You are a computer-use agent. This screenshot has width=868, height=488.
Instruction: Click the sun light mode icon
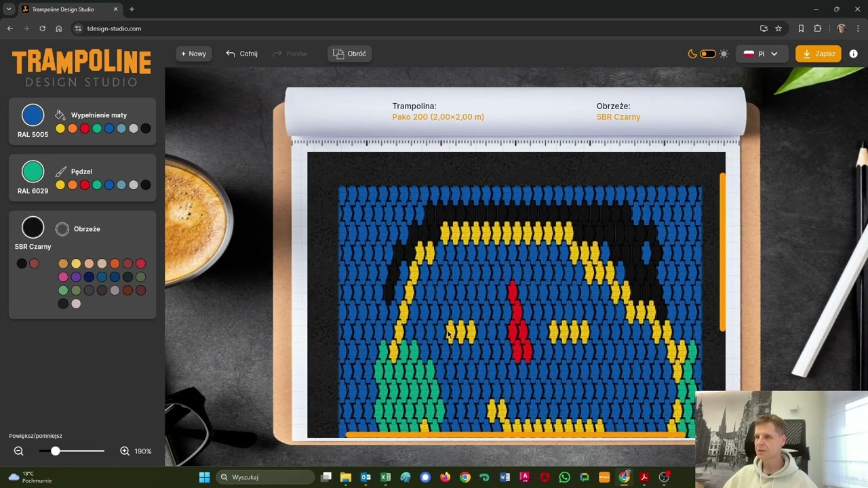724,54
